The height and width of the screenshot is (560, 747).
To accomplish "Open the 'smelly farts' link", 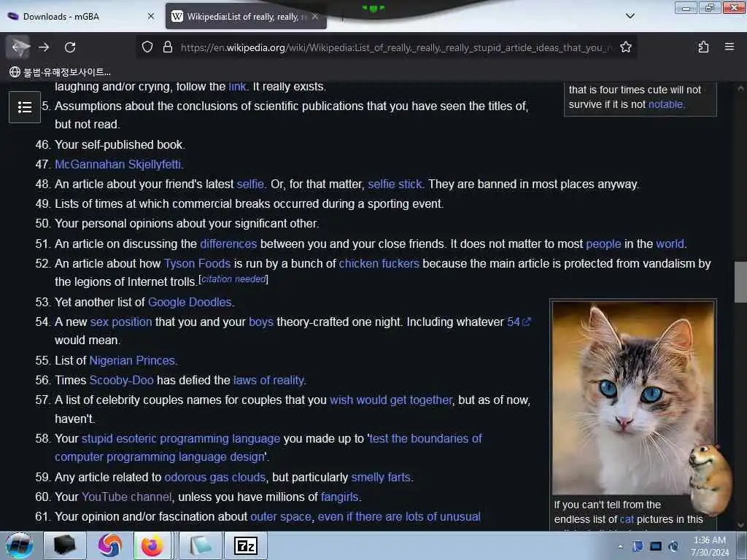I will [x=381, y=477].
